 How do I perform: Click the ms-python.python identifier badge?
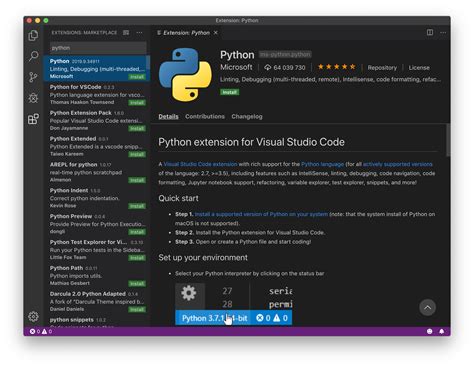[285, 54]
